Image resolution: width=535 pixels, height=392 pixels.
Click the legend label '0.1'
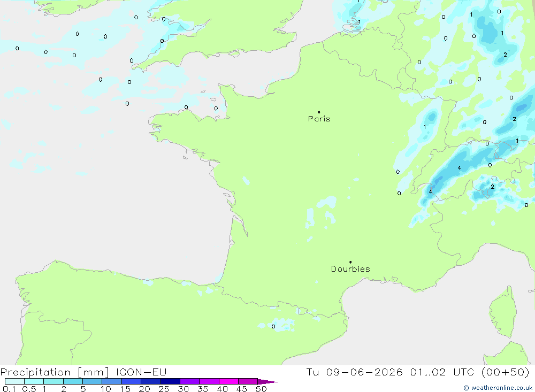(9, 389)
